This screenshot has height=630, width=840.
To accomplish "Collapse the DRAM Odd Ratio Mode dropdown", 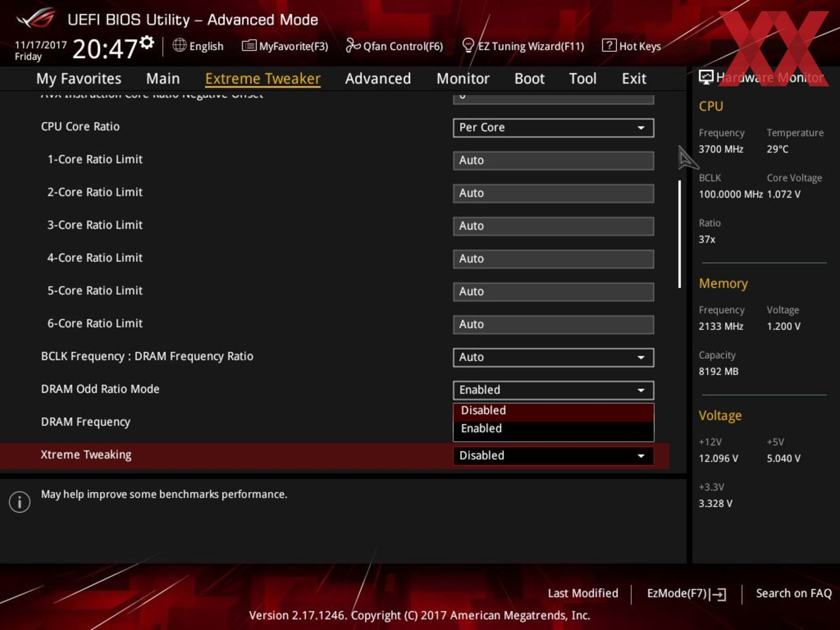I will tap(553, 390).
